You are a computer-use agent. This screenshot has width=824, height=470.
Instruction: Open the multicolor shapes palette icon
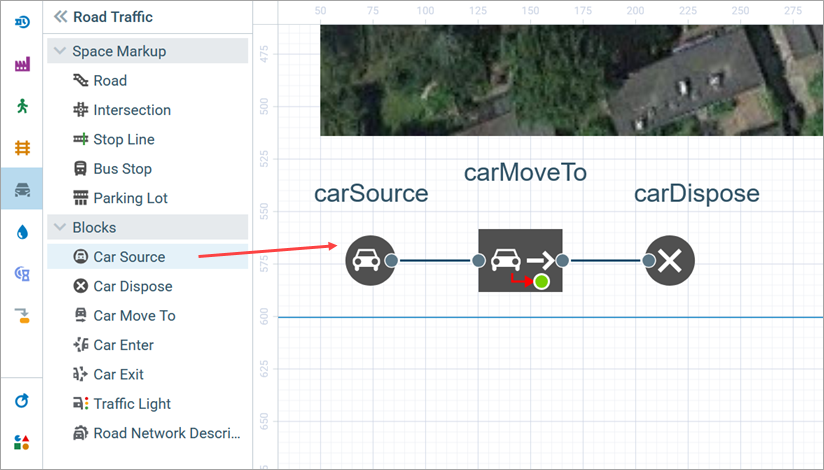coord(21,441)
